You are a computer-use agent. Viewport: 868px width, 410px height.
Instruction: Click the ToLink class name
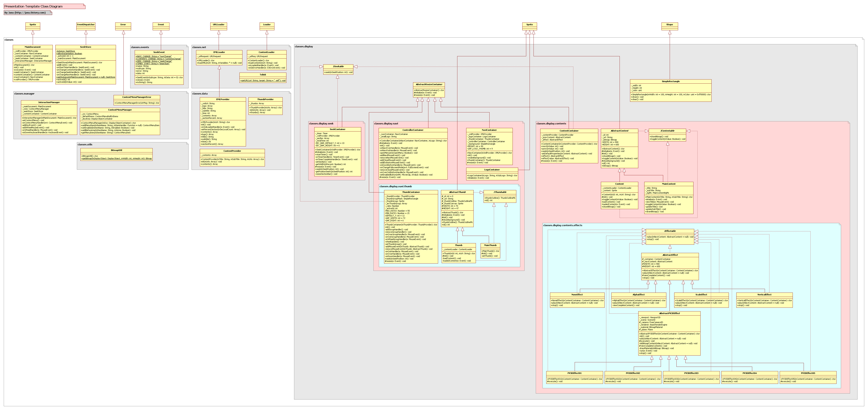pos(263,75)
